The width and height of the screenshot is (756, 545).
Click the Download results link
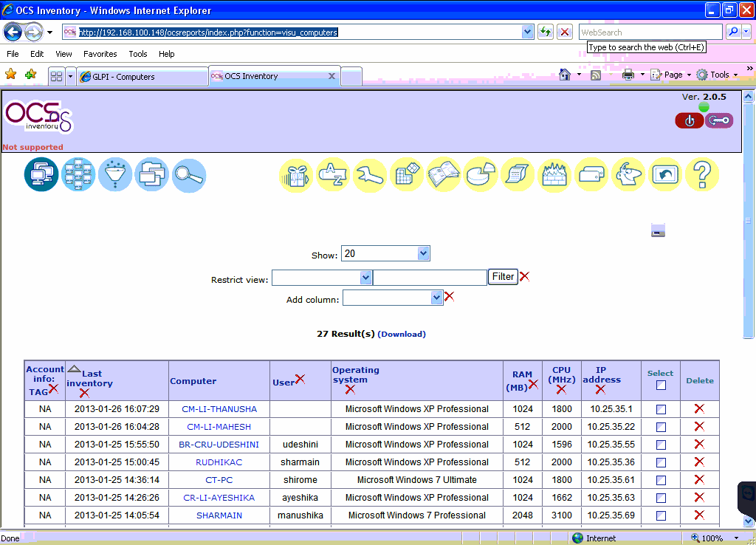coord(402,335)
